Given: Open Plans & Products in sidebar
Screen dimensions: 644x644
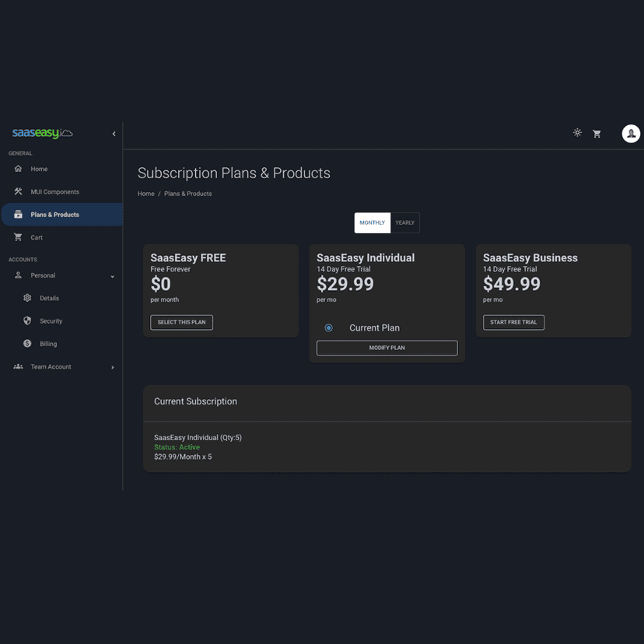Looking at the screenshot, I should click(54, 215).
